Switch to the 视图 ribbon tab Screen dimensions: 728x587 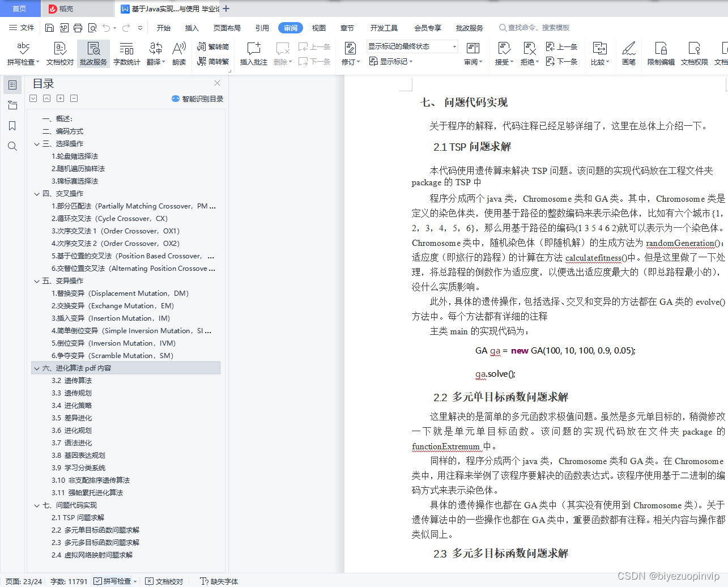[x=318, y=27]
